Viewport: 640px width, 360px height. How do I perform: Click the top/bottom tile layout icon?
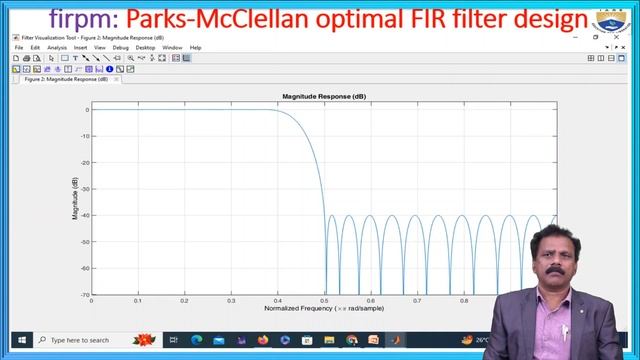(611, 58)
